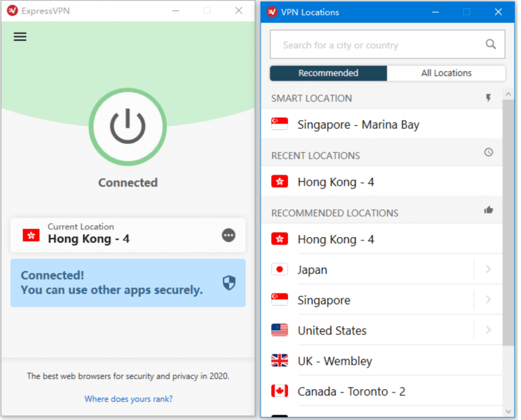Select Hong Kong - 4 under Recommended Locations
This screenshot has height=420, width=521.
click(382, 239)
